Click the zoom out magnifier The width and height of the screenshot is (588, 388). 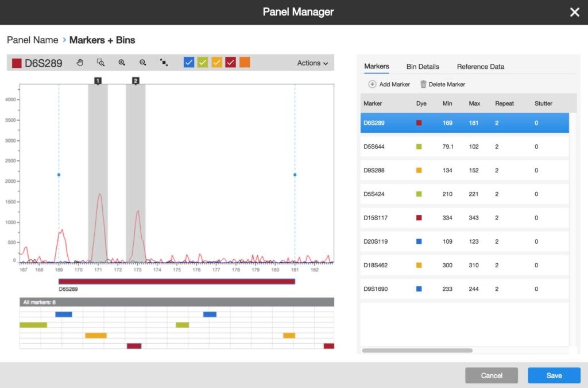[x=143, y=63]
